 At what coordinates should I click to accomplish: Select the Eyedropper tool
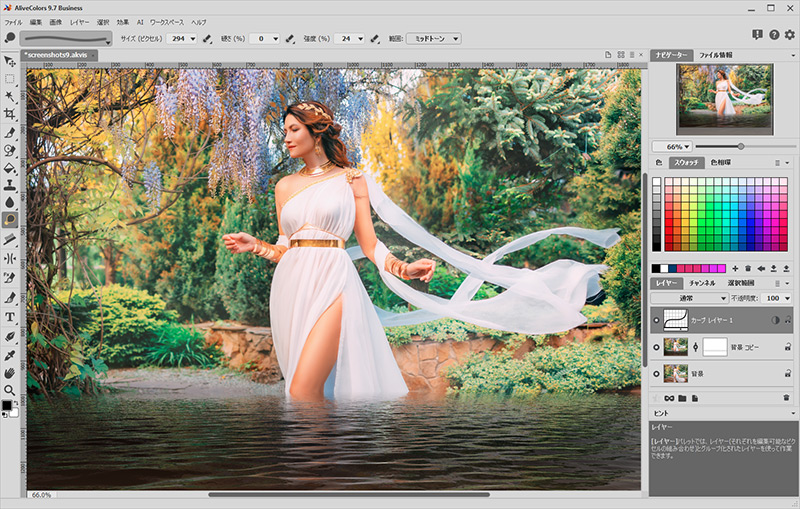click(x=9, y=355)
